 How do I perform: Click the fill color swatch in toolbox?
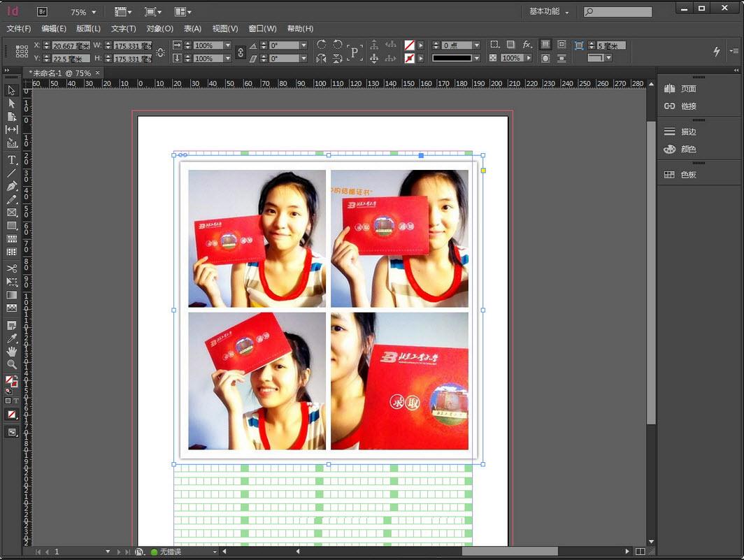click(x=9, y=378)
